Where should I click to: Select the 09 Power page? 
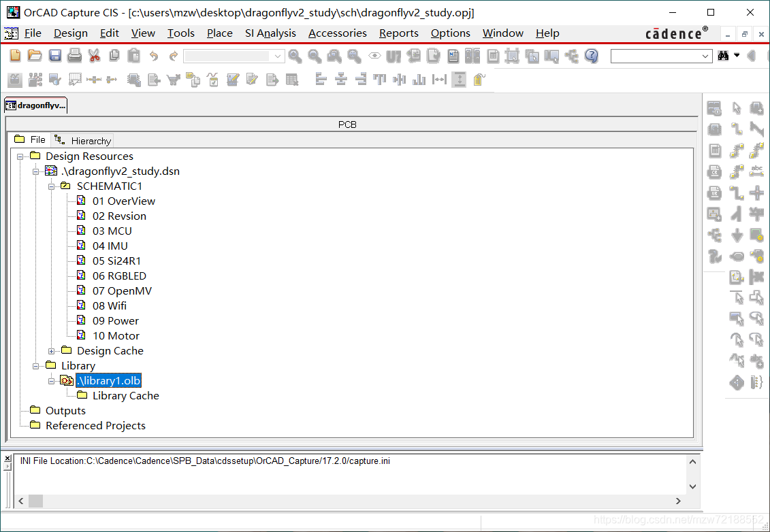pos(116,321)
